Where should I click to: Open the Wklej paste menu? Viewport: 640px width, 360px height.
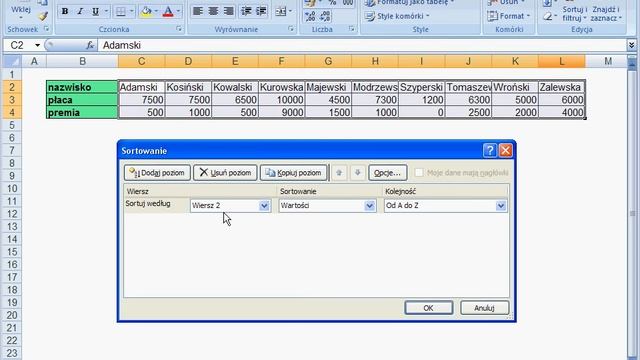pos(21,11)
